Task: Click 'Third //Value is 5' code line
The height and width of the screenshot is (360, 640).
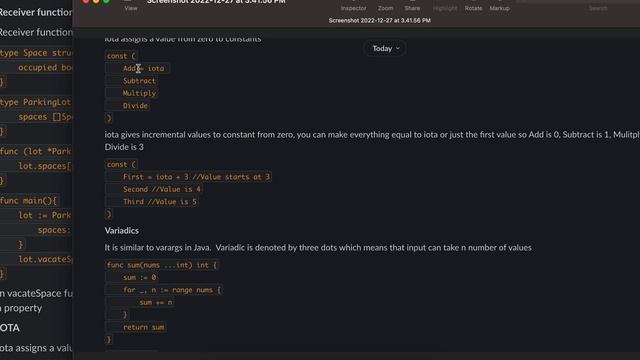Action: click(x=160, y=202)
